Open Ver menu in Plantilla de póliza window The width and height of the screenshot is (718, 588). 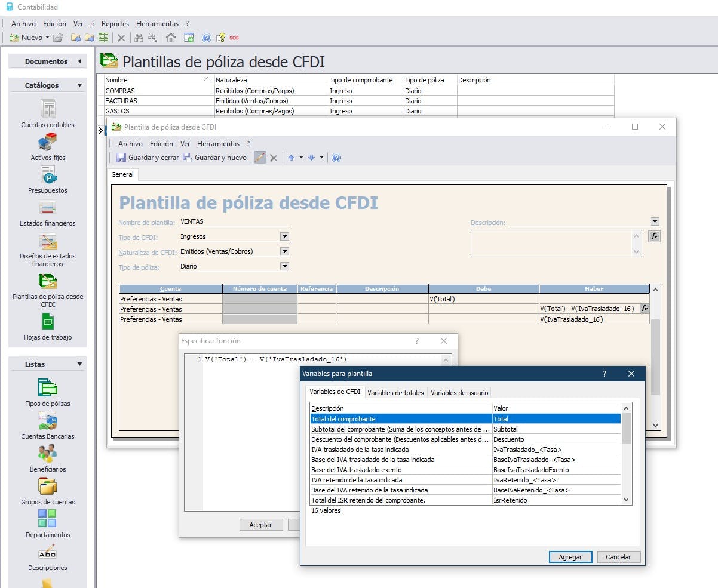coord(185,144)
